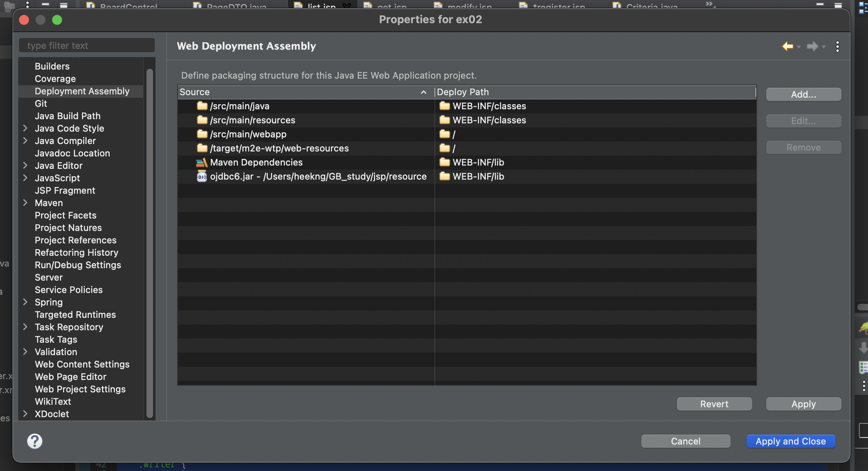Screen dimensions: 868x471
Task: Select the Maven Dependencies library entry
Action: coord(256,162)
